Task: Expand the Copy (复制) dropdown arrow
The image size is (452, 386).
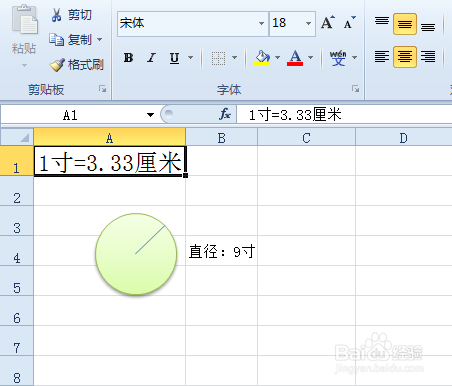Action: [99, 40]
